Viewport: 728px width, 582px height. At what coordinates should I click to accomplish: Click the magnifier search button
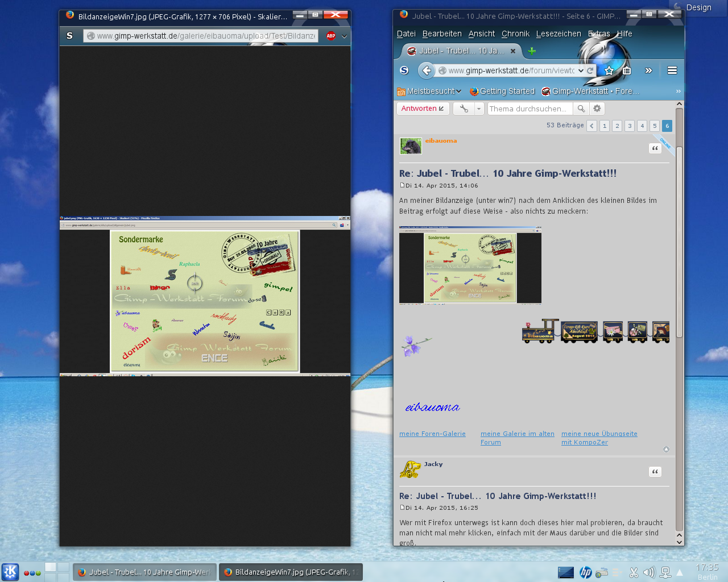coord(581,109)
